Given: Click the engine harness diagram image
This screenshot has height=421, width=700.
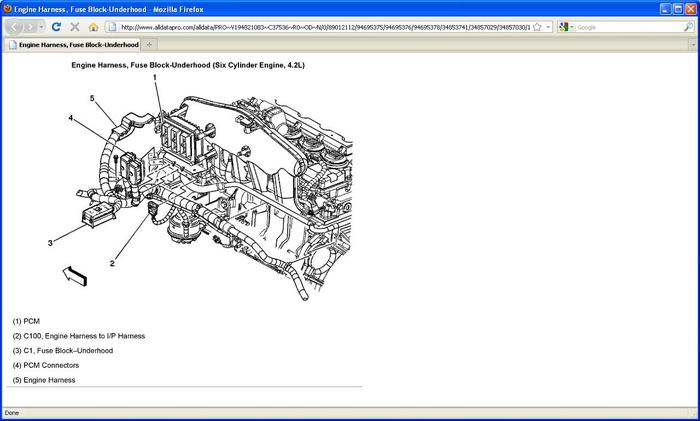Looking at the screenshot, I should [x=200, y=188].
